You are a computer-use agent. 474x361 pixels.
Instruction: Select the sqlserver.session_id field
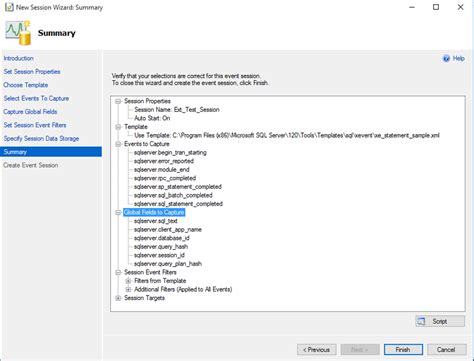click(x=159, y=255)
